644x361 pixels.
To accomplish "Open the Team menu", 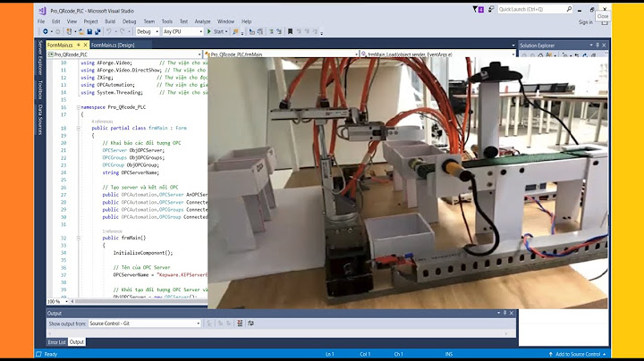I will coord(149,21).
